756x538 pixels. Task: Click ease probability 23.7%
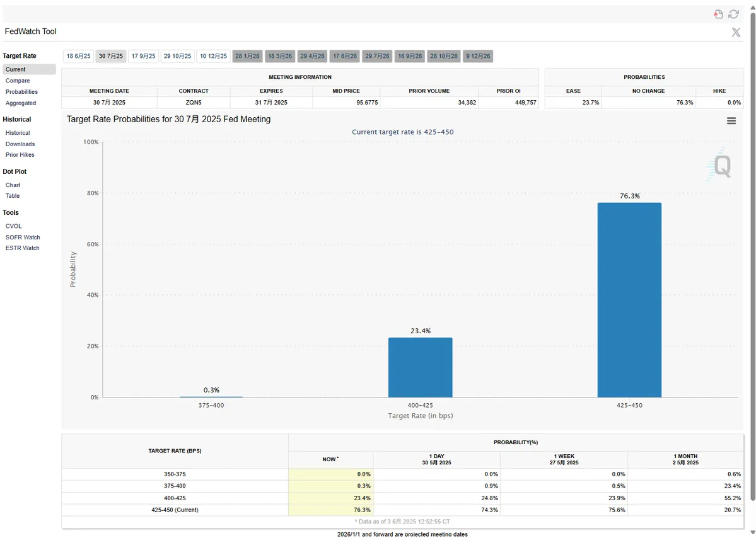coord(591,103)
